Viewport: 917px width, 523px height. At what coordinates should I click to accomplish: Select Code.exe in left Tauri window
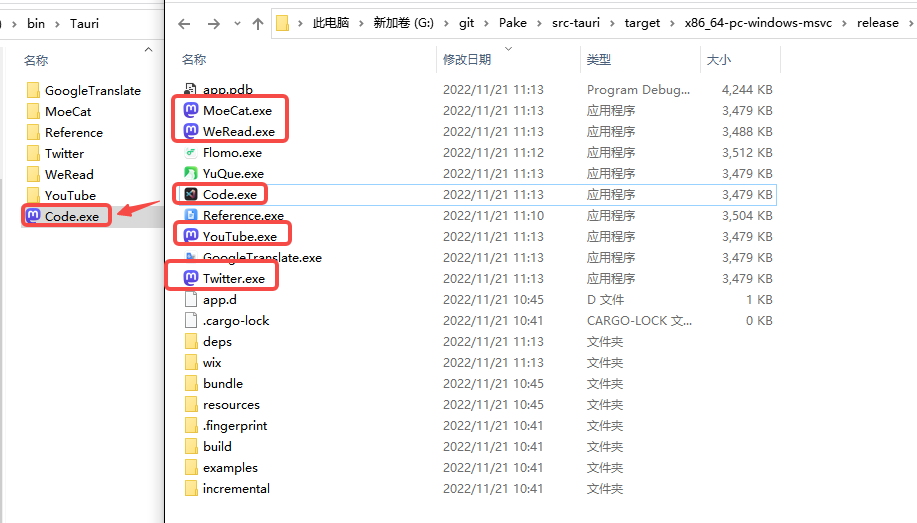[x=63, y=216]
